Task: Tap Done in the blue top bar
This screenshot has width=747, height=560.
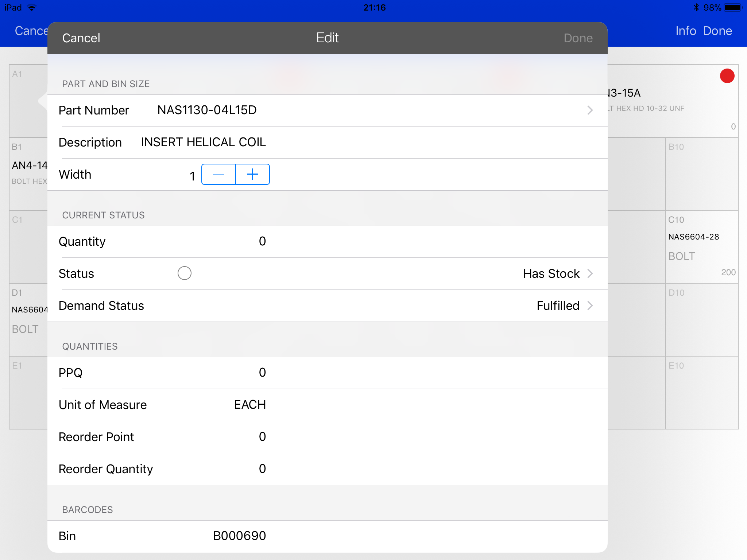Action: [717, 31]
